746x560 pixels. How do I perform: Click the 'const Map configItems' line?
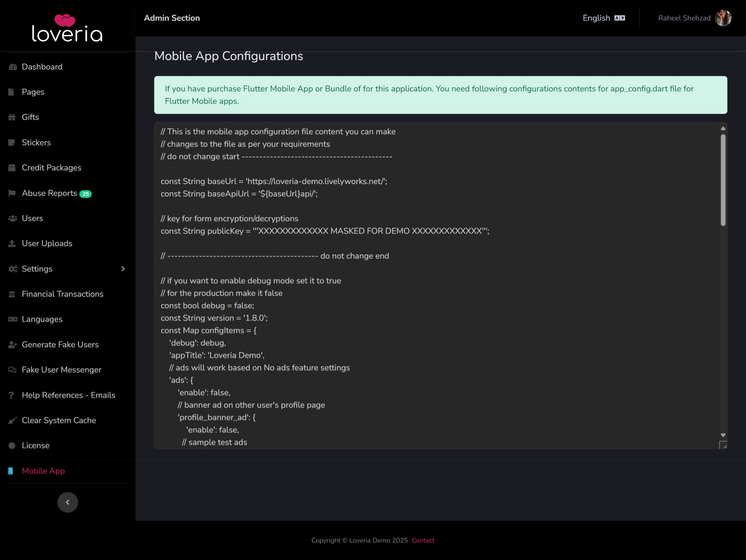tap(208, 331)
